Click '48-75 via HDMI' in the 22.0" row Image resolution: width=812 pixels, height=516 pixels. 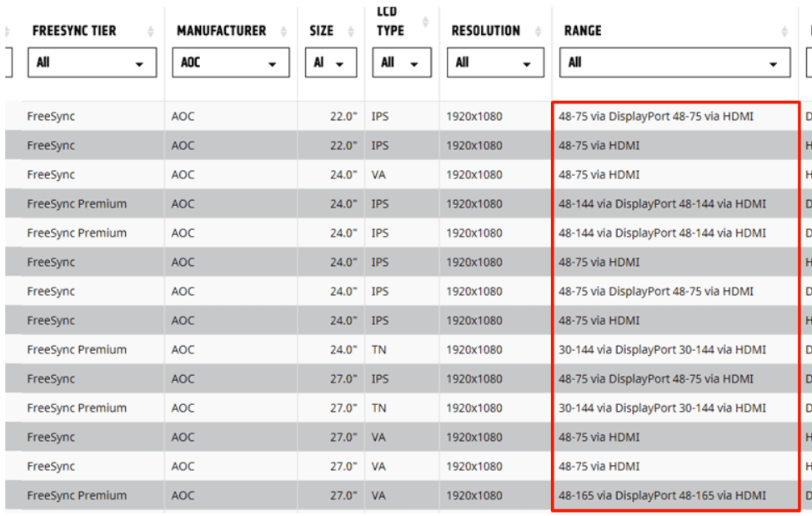(599, 145)
